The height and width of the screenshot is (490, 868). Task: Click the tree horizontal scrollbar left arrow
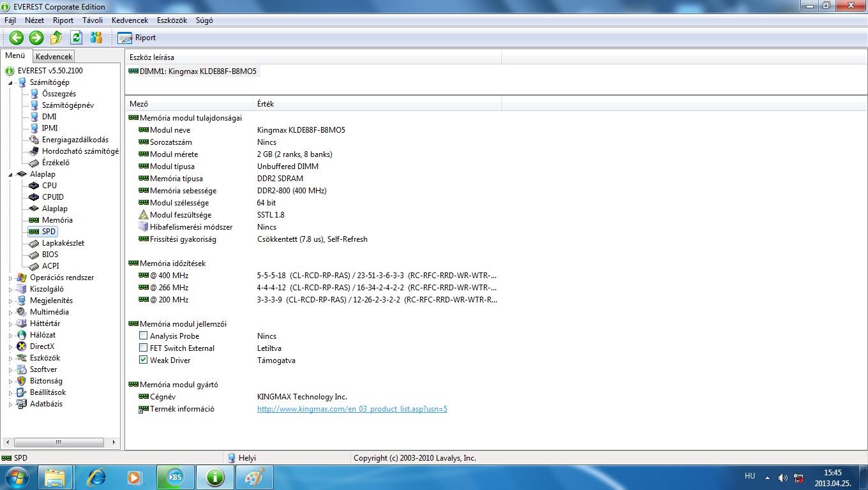coord(7,442)
